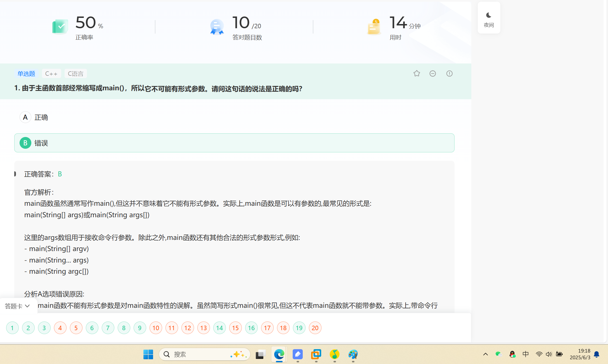608x364 pixels.
Task: Open Microsoft Edge from the taskbar
Action: point(279,354)
